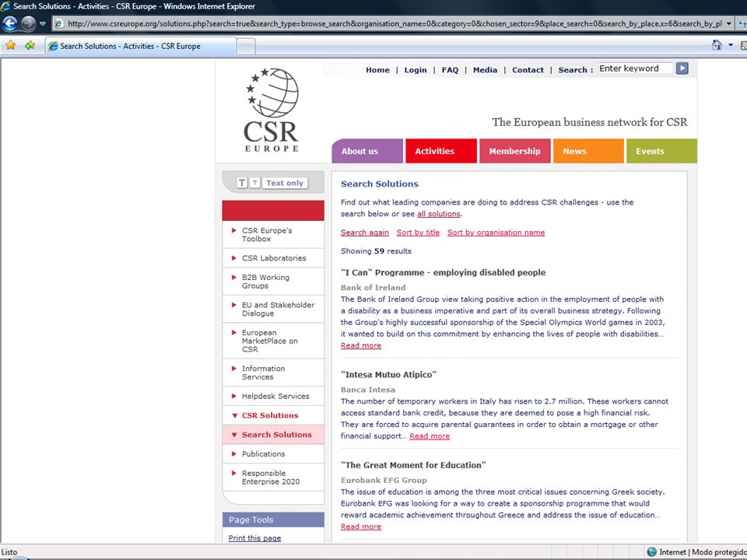Open Information Services sidebar item
The image size is (747, 560).
273,373
